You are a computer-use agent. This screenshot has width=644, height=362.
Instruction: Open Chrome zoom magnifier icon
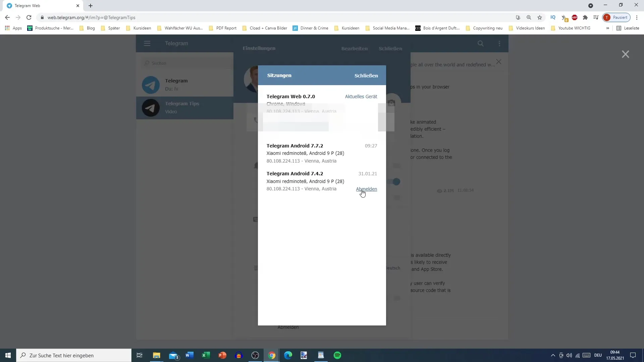click(x=529, y=17)
